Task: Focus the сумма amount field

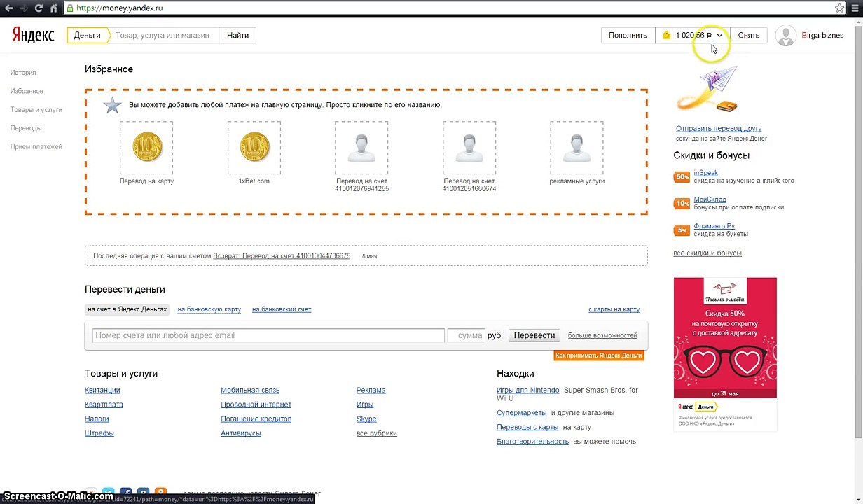Action: point(467,335)
